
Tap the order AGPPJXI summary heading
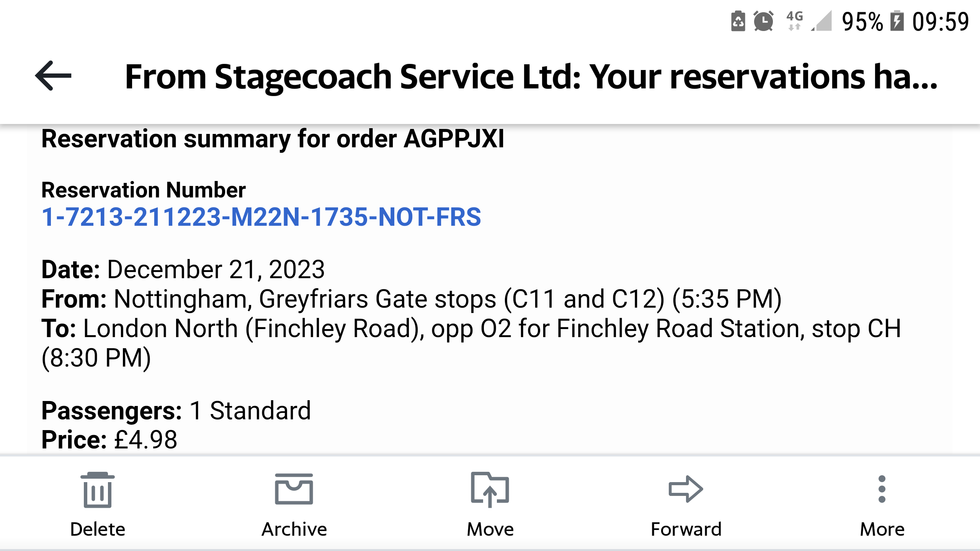coord(273,139)
